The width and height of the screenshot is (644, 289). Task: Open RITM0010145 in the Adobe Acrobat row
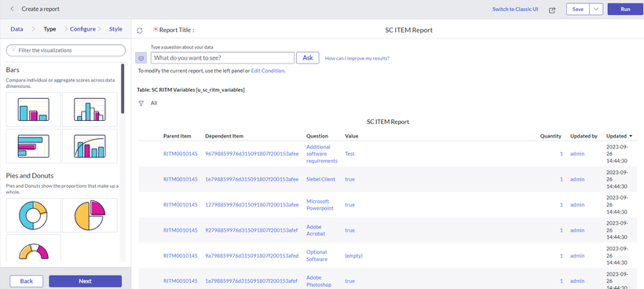[x=181, y=230]
